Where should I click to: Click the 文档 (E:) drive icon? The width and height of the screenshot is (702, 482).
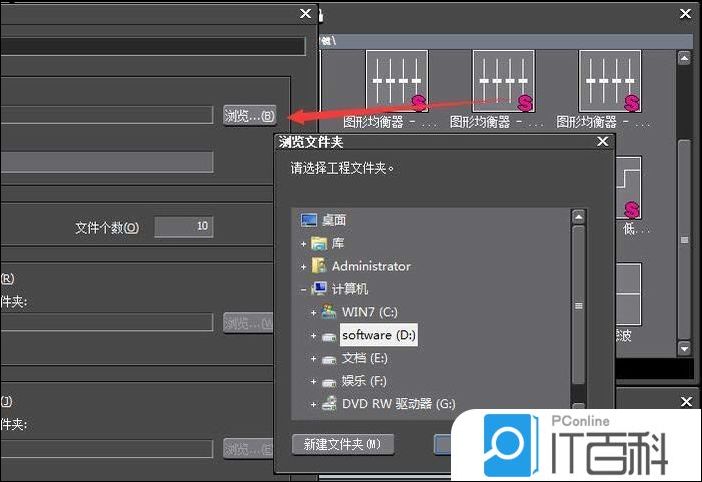329,359
